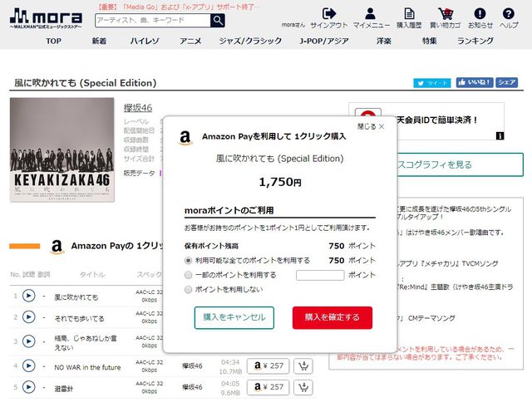Open the ハイレゾ category menu
The height and width of the screenshot is (402, 532).
tap(145, 41)
